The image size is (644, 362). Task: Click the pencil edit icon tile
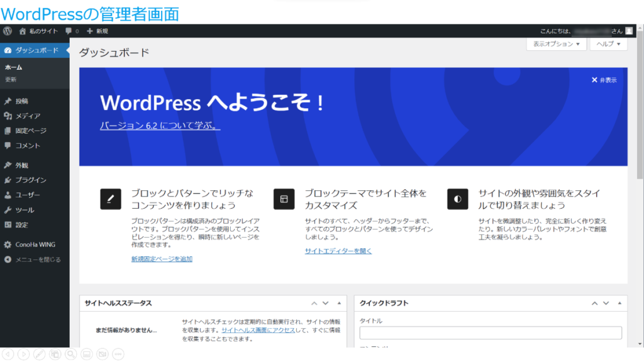click(111, 199)
